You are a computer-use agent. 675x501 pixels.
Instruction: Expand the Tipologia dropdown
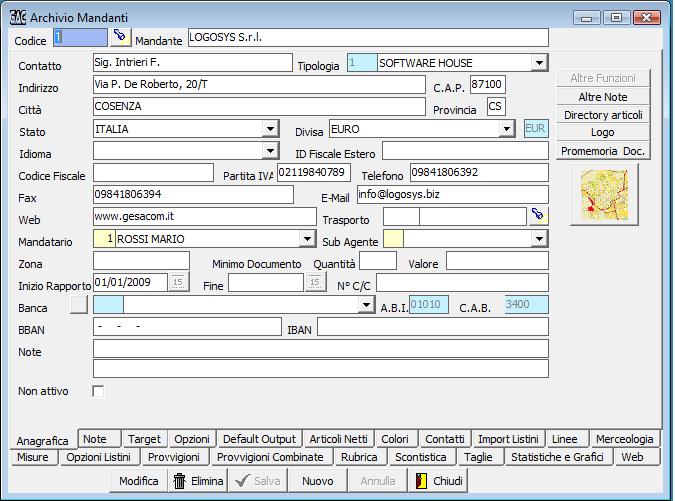540,62
